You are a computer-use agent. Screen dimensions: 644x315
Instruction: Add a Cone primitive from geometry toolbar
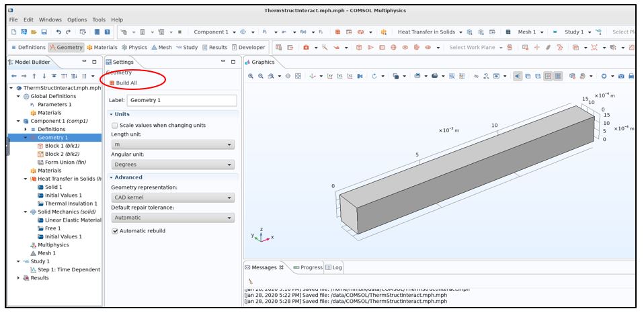pyautogui.click(x=370, y=48)
